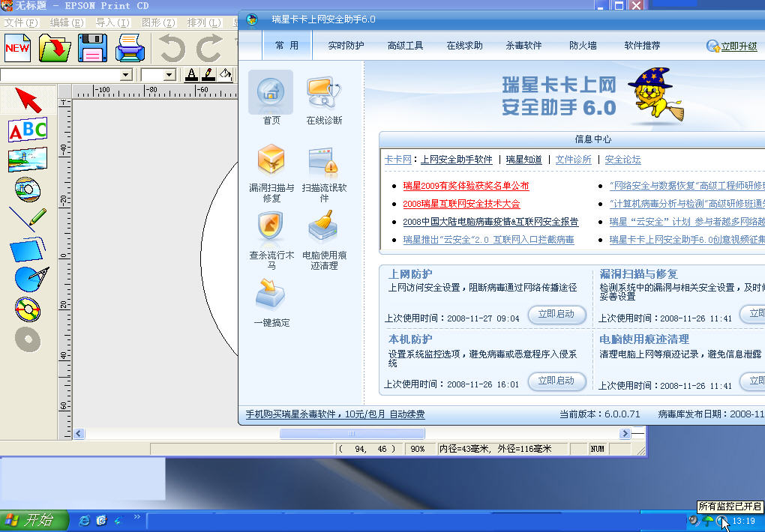Start 查杀流行木马 shield icon

[x=271, y=241]
